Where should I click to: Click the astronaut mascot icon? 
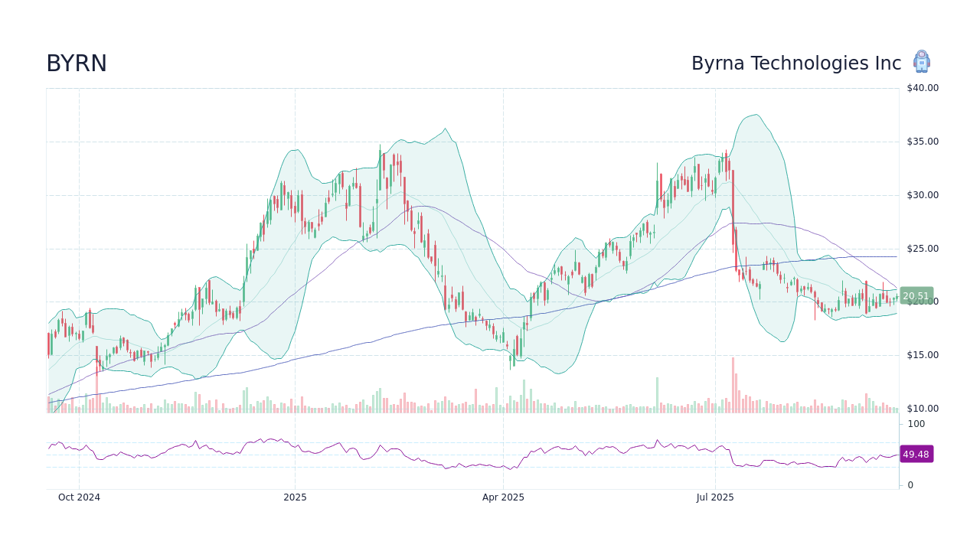(x=922, y=62)
